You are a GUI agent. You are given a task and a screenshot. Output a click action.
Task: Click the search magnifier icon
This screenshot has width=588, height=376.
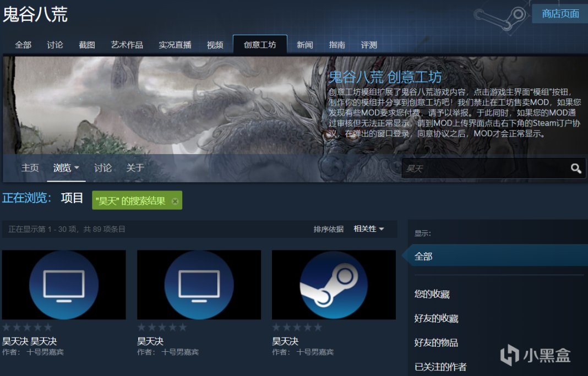pos(576,168)
